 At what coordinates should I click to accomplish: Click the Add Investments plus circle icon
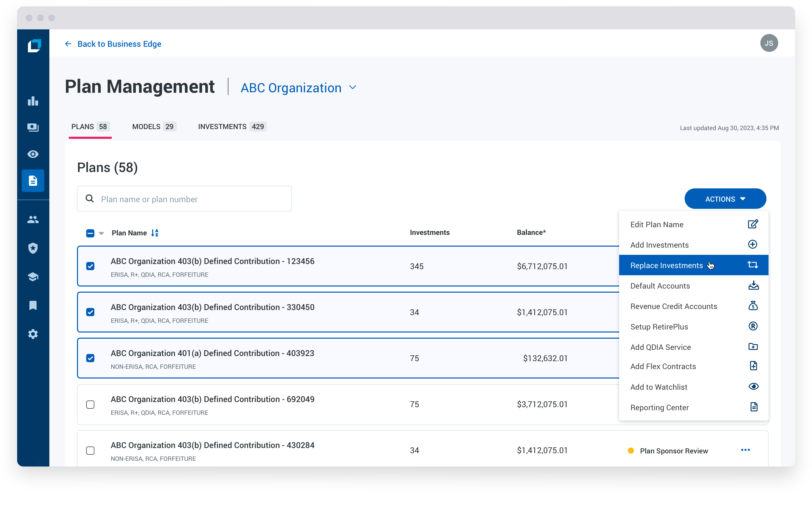click(753, 244)
